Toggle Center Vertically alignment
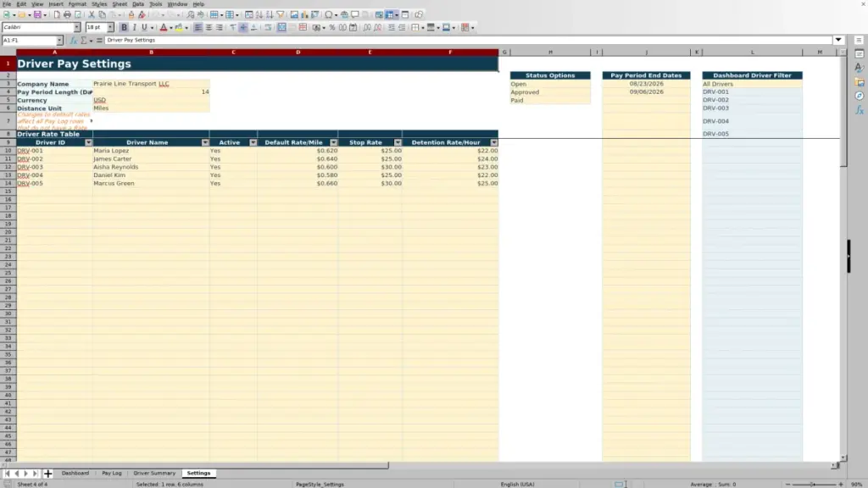 243,27
